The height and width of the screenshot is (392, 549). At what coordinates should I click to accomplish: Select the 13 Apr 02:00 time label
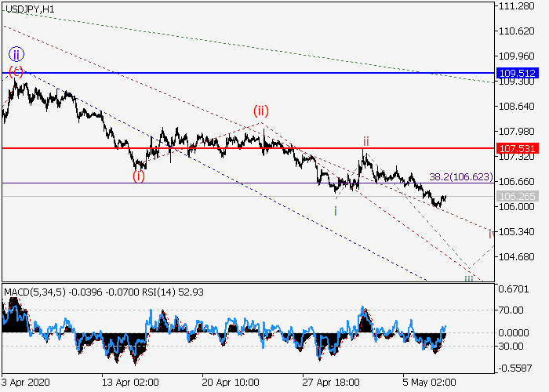click(x=129, y=383)
